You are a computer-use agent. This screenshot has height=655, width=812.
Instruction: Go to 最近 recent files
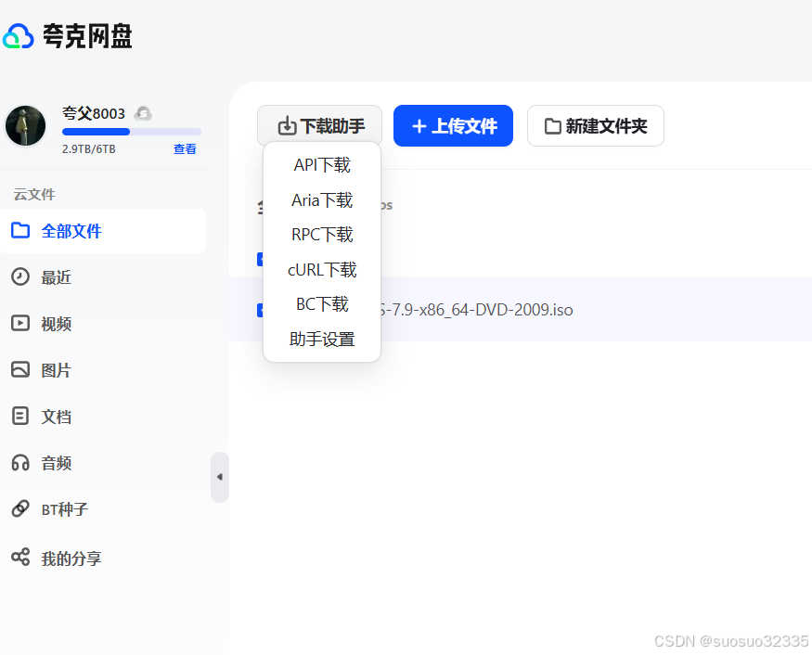coord(57,277)
